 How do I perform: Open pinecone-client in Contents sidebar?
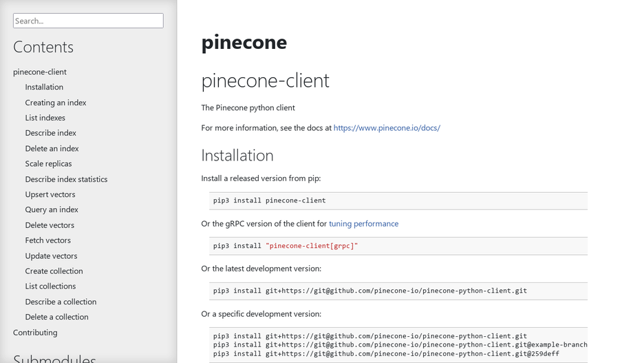tap(40, 72)
